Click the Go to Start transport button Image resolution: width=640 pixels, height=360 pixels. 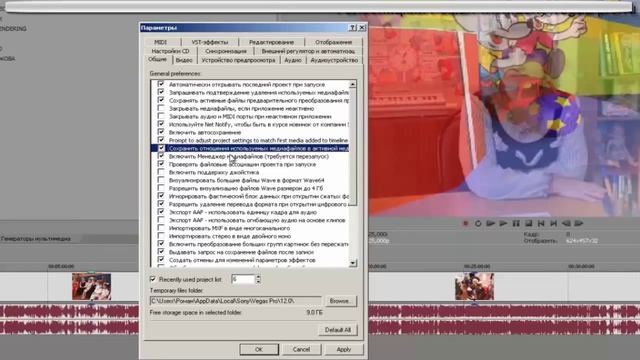pyautogui.click(x=541, y=223)
